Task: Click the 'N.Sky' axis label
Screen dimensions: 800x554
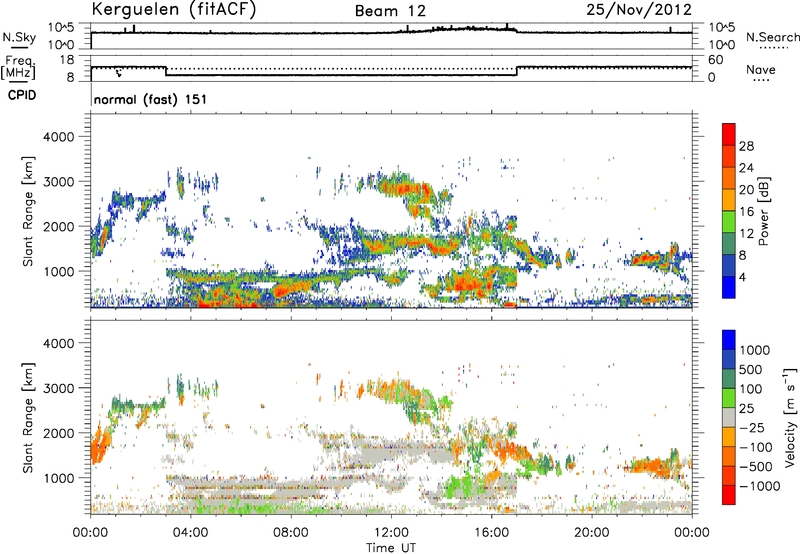Action: (19, 37)
